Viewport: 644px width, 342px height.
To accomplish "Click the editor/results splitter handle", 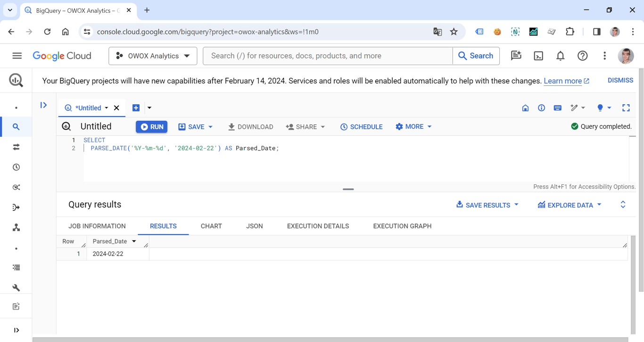I will tap(348, 189).
